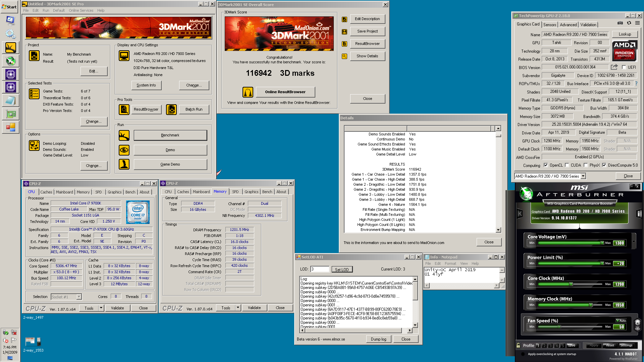The width and height of the screenshot is (644, 362).
Task: Click the GPU-Z refresh icon
Action: point(629,23)
